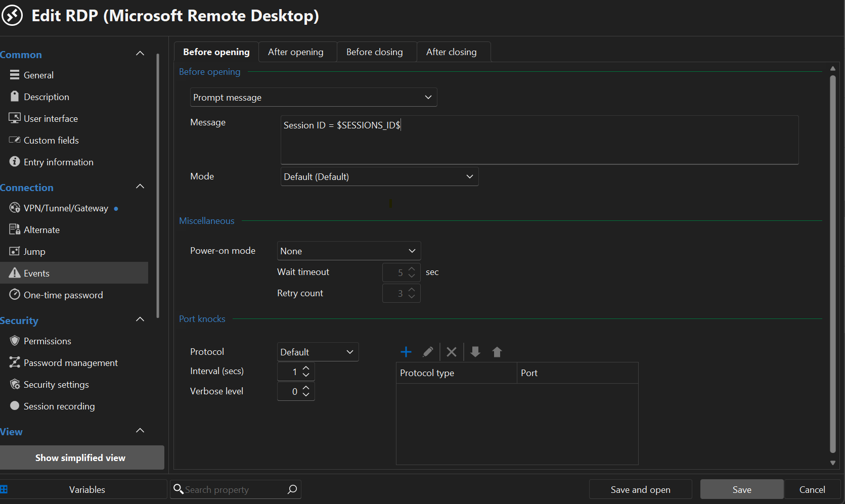Collapse the View section
845x504 pixels.
pos(140,431)
